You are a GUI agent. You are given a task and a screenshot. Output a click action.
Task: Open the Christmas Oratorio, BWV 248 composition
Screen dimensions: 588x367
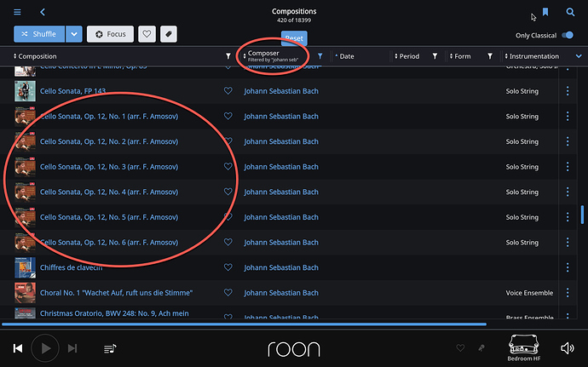click(114, 313)
